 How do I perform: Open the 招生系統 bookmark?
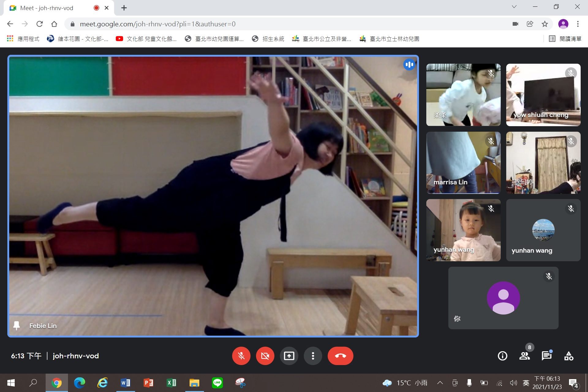pyautogui.click(x=268, y=39)
